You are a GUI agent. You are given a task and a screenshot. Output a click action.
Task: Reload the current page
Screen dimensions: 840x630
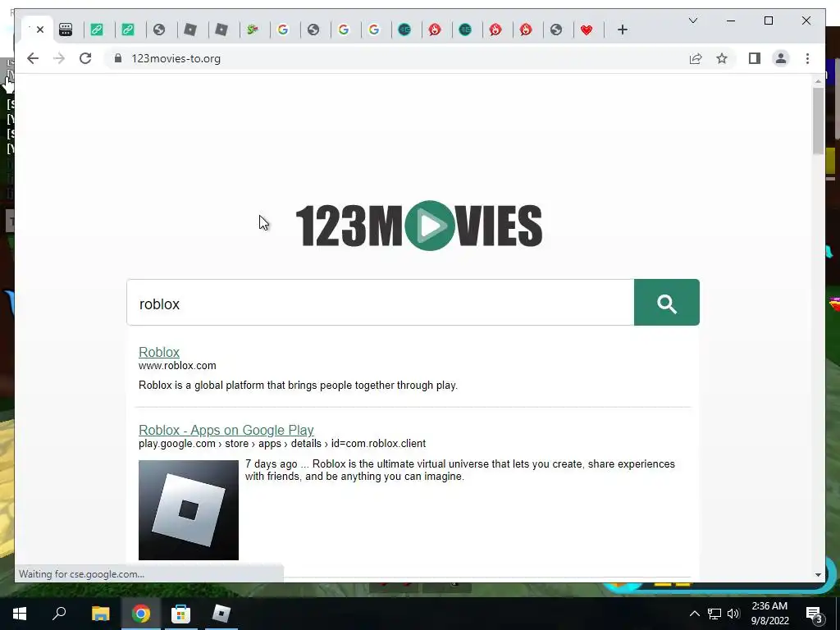click(85, 58)
